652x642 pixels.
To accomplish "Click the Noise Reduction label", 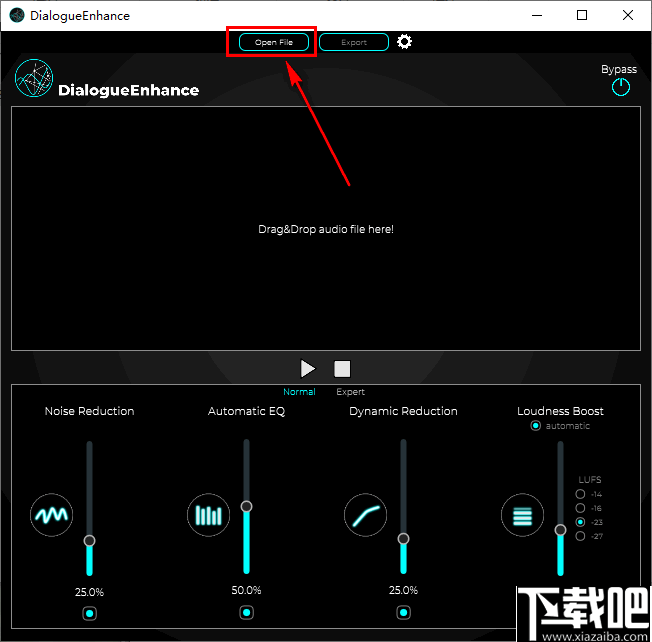I will pyautogui.click(x=89, y=411).
